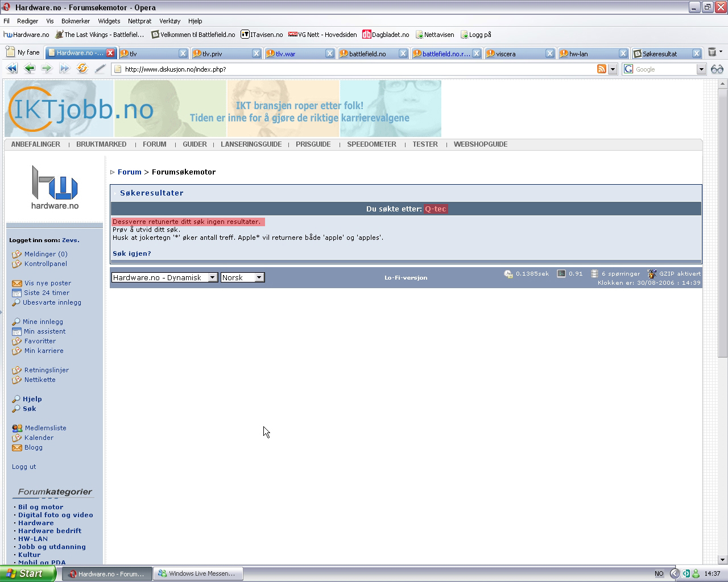Expand the Google search engine dropdown
The image size is (728, 582).
click(x=701, y=69)
